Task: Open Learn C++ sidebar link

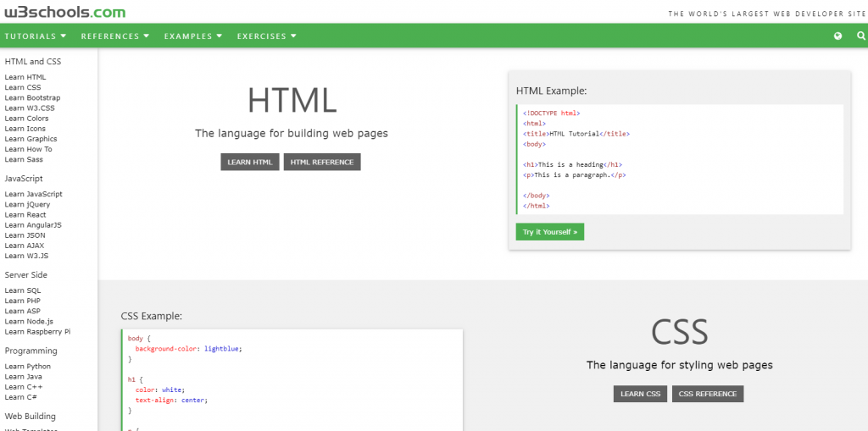Action: pyautogui.click(x=24, y=387)
